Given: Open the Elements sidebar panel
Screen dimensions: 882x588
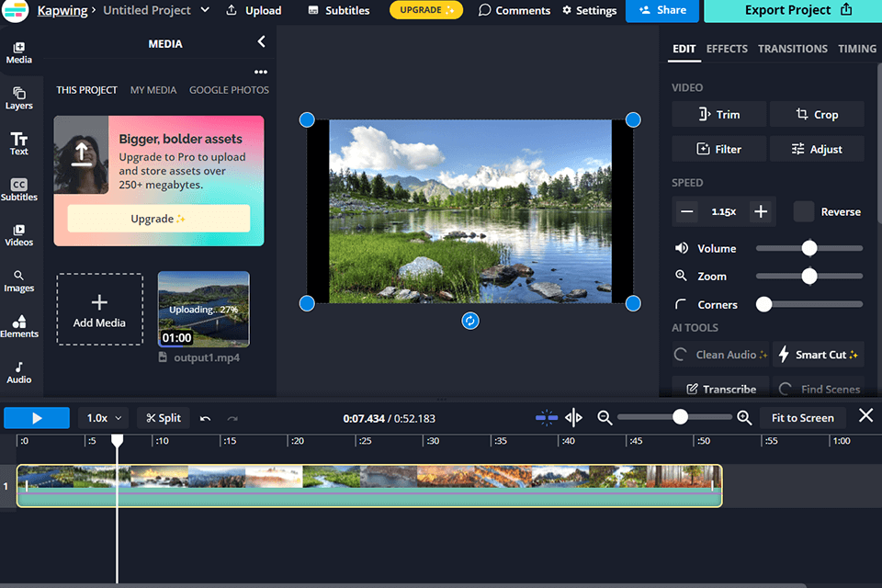Looking at the screenshot, I should [x=19, y=326].
